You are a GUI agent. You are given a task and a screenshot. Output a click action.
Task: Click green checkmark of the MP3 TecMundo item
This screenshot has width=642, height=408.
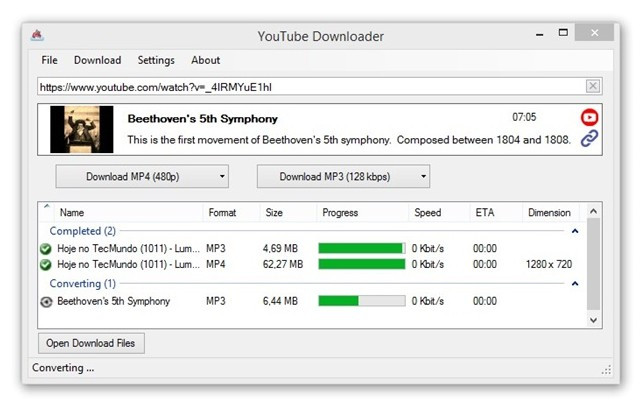coord(45,249)
